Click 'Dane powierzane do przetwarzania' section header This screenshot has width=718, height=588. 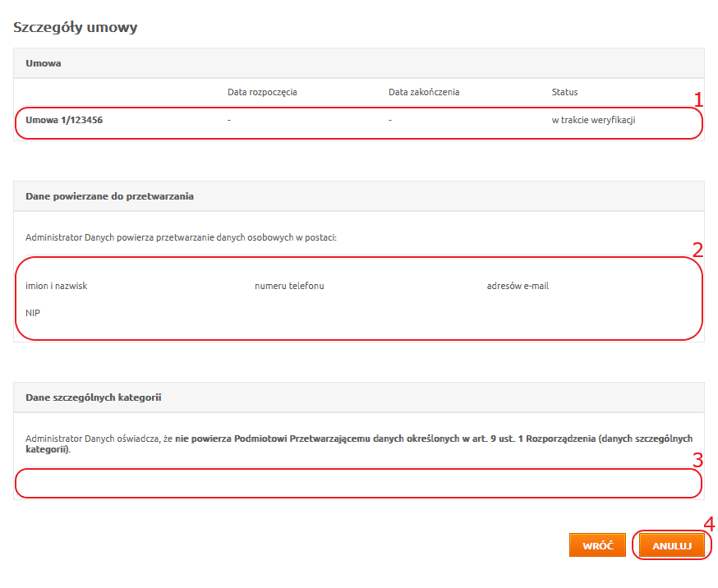tap(109, 196)
